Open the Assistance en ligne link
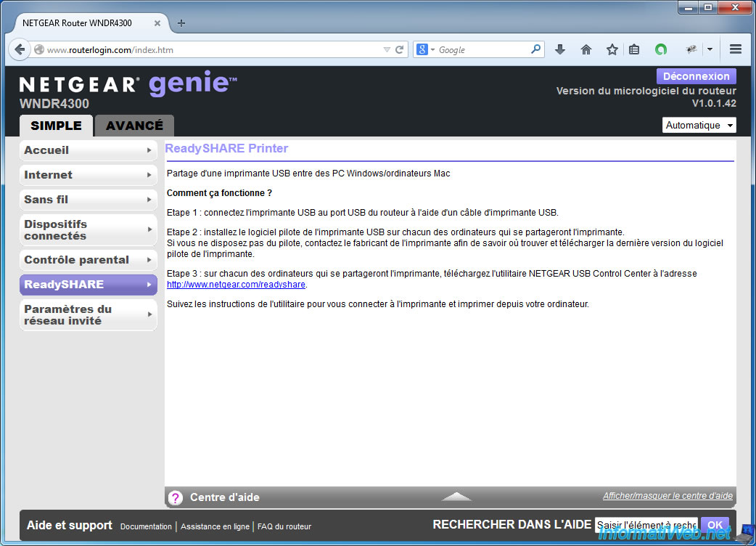The image size is (756, 546). coord(215,526)
